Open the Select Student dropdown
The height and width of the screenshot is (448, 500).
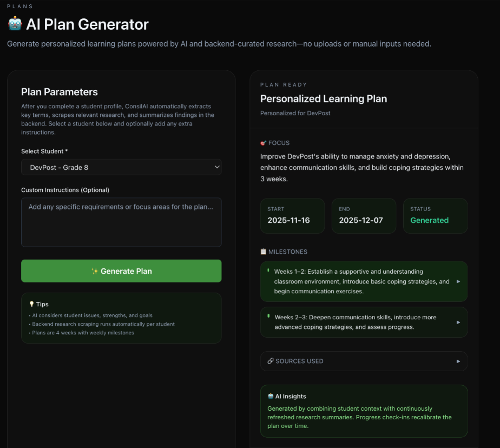121,167
